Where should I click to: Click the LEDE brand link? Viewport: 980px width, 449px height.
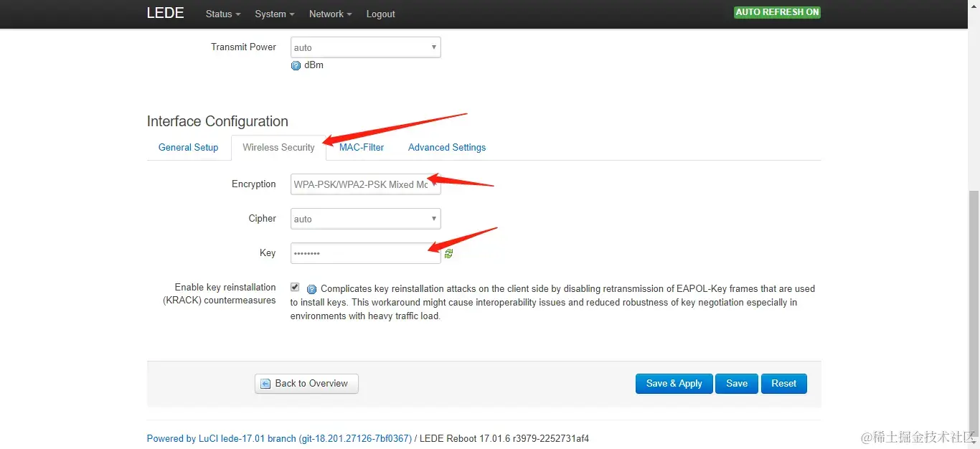point(165,13)
